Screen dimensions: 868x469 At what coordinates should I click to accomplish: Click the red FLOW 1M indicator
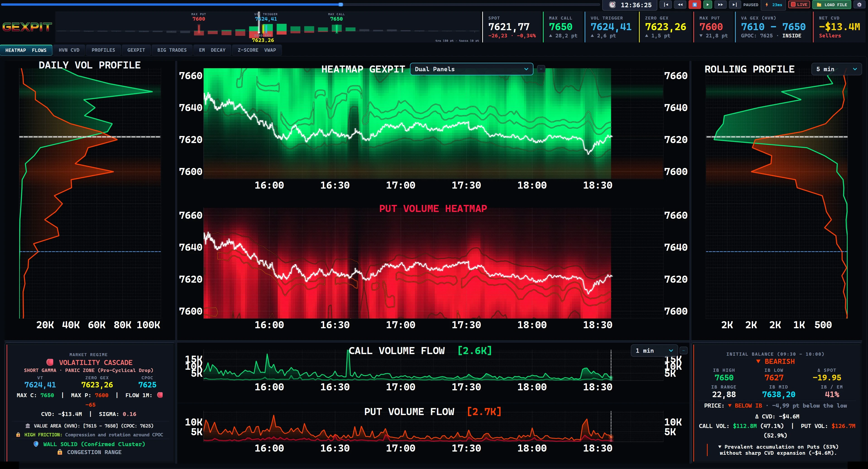[160, 395]
